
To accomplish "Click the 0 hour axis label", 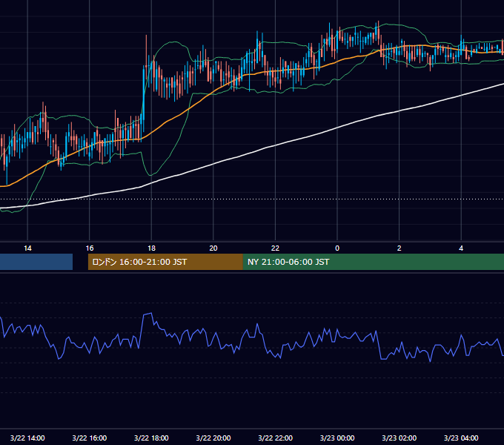I will pyautogui.click(x=337, y=248).
